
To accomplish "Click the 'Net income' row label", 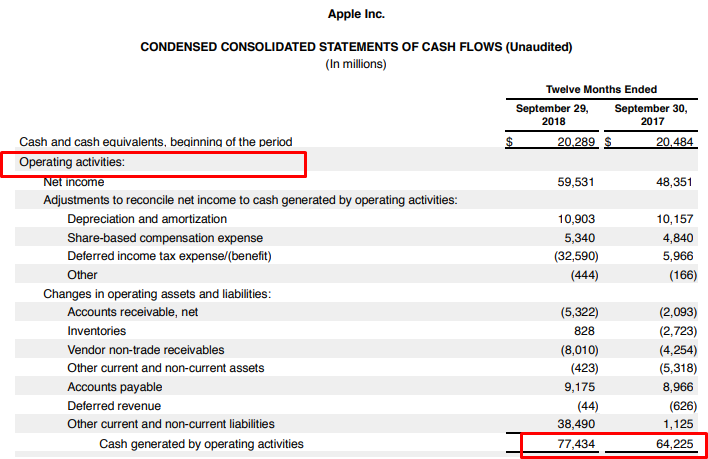I will tap(74, 182).
